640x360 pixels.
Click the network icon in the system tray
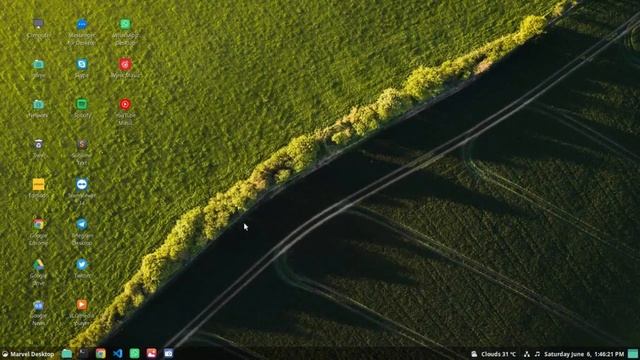(x=527, y=354)
